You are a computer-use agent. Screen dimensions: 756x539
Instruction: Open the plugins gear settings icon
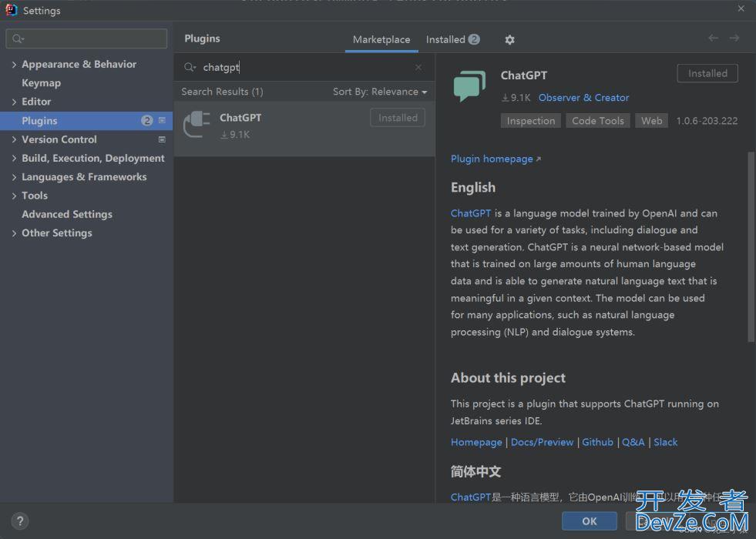coord(509,39)
